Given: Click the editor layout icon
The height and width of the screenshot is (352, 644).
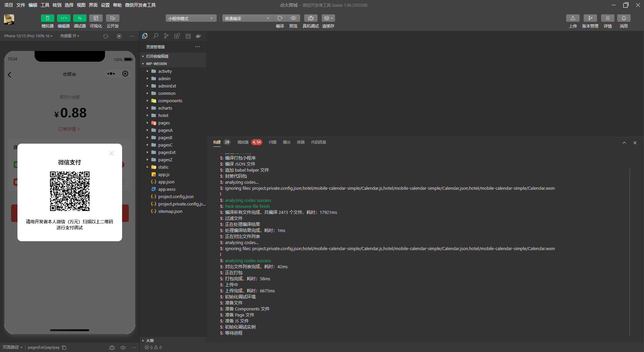Looking at the screenshot, I should click(188, 36).
